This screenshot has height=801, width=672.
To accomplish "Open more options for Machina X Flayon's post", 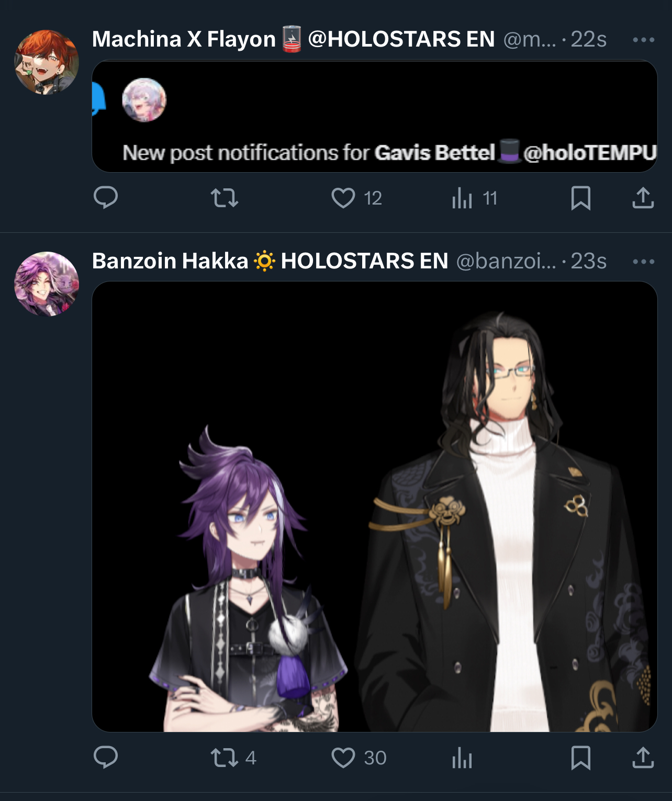I will (644, 40).
